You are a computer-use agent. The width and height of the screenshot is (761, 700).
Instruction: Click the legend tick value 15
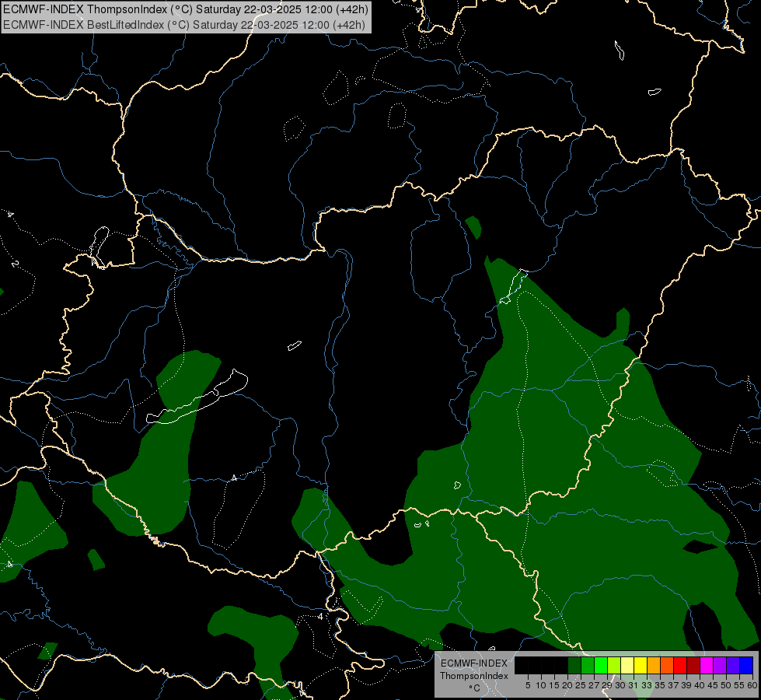[x=554, y=685]
